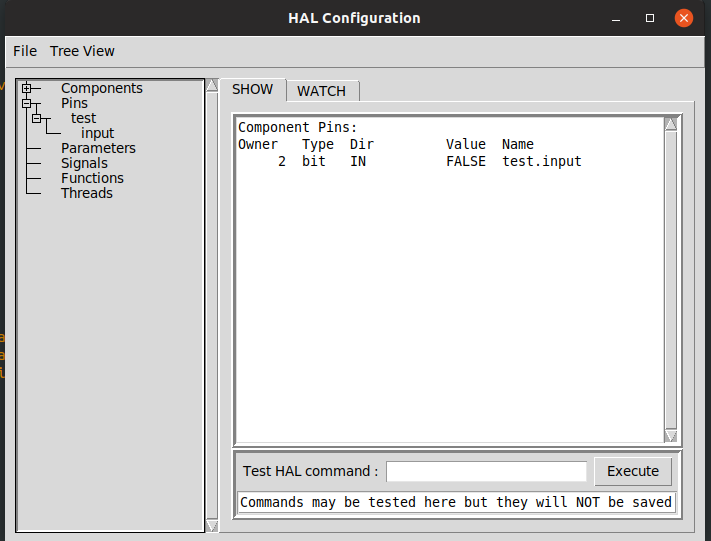
Task: Expand the Components tree node
Action: click(x=26, y=88)
